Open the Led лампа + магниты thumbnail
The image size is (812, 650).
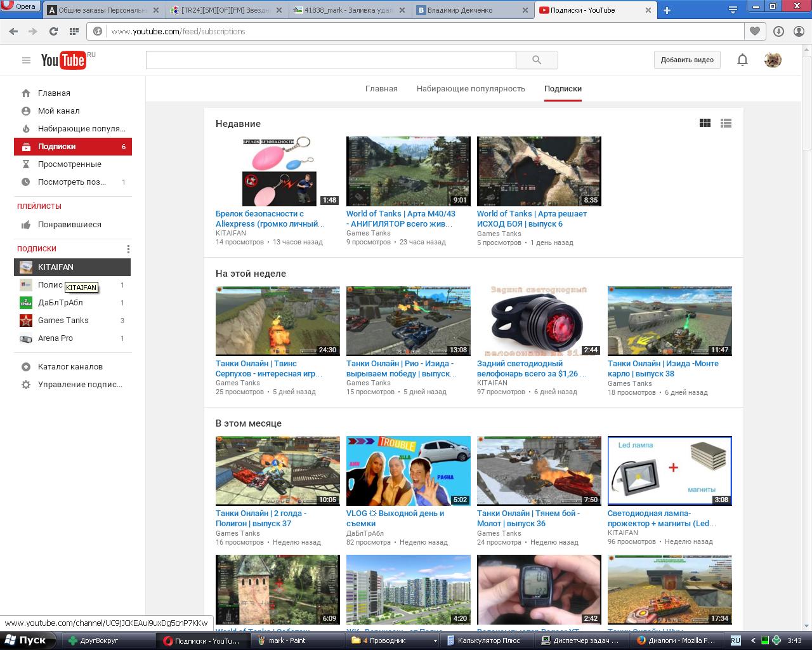(670, 471)
